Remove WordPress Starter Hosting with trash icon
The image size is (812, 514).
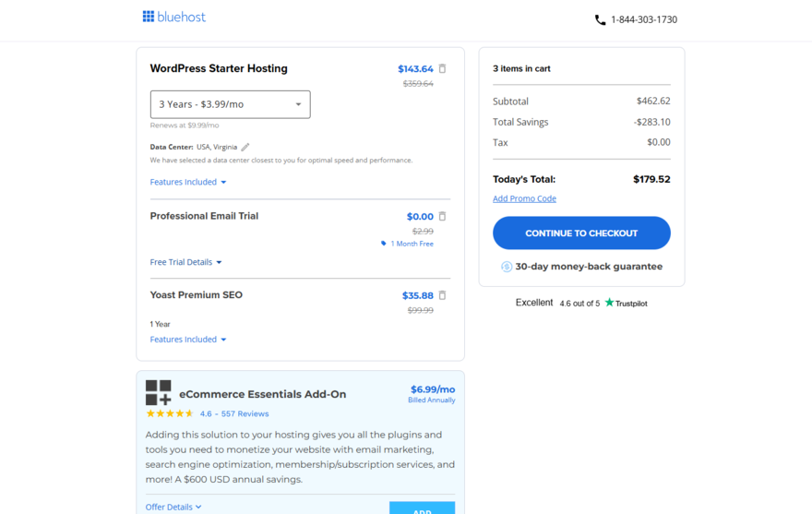point(442,68)
